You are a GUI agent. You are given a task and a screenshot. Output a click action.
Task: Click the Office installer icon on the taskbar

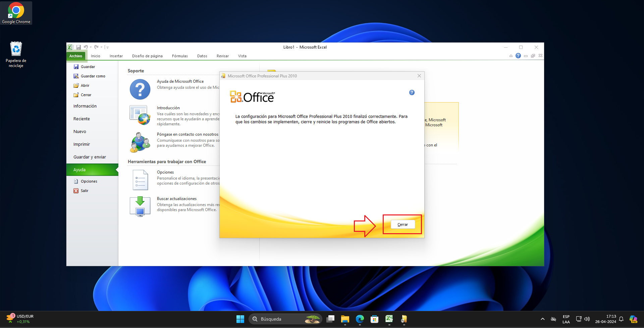point(404,319)
